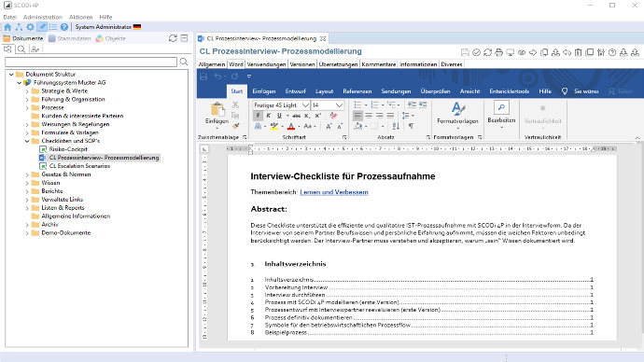Click the undo-arrow icon in document header
Screen dimensions: 644x362
tap(567, 52)
